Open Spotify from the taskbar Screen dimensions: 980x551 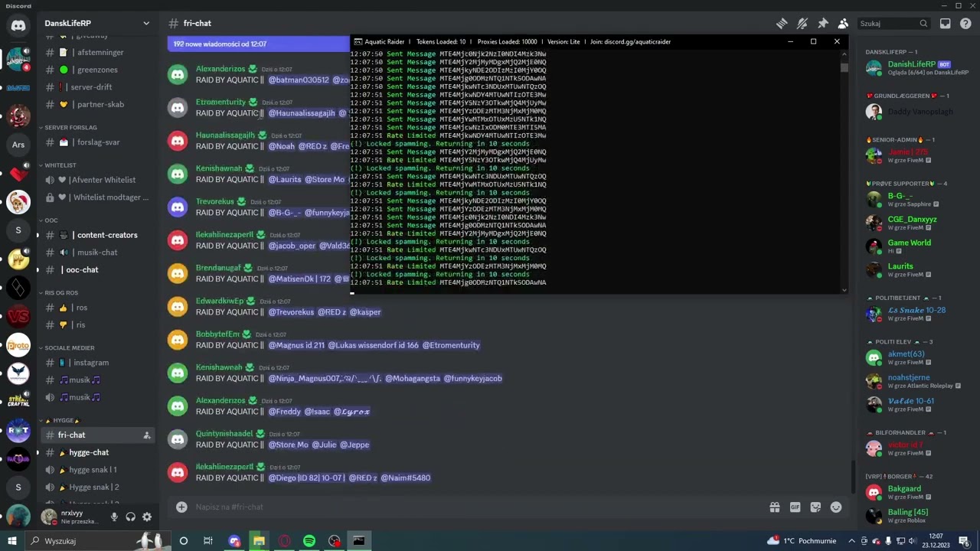point(309,541)
